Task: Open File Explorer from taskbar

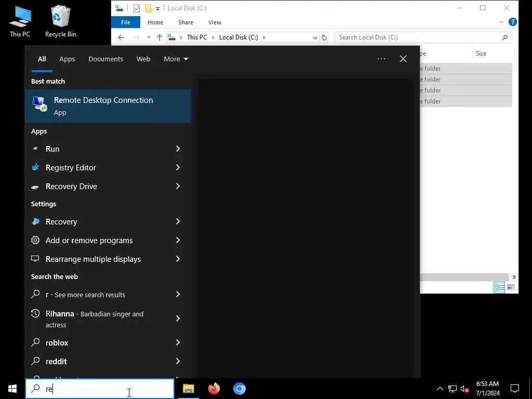Action: [x=188, y=389]
